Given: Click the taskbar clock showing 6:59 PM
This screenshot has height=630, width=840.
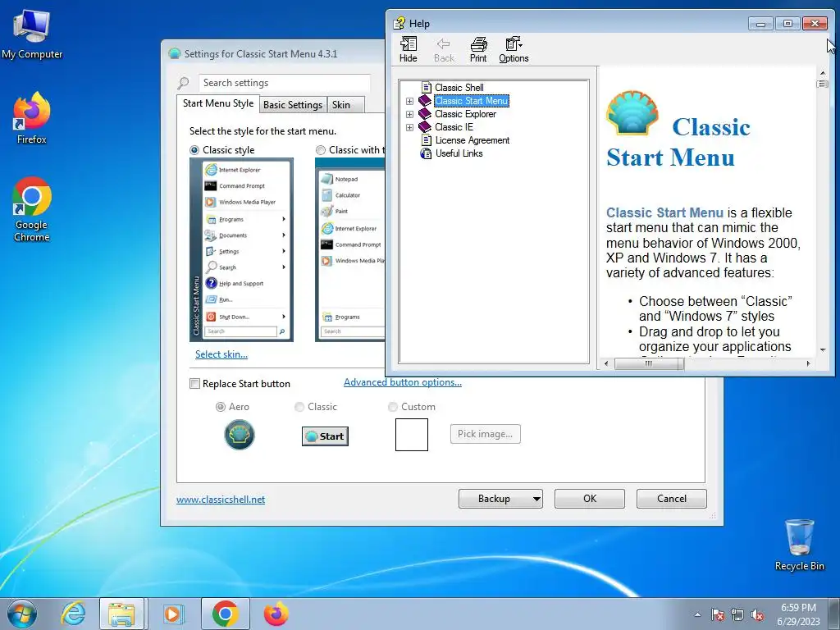Looking at the screenshot, I should pos(798,614).
